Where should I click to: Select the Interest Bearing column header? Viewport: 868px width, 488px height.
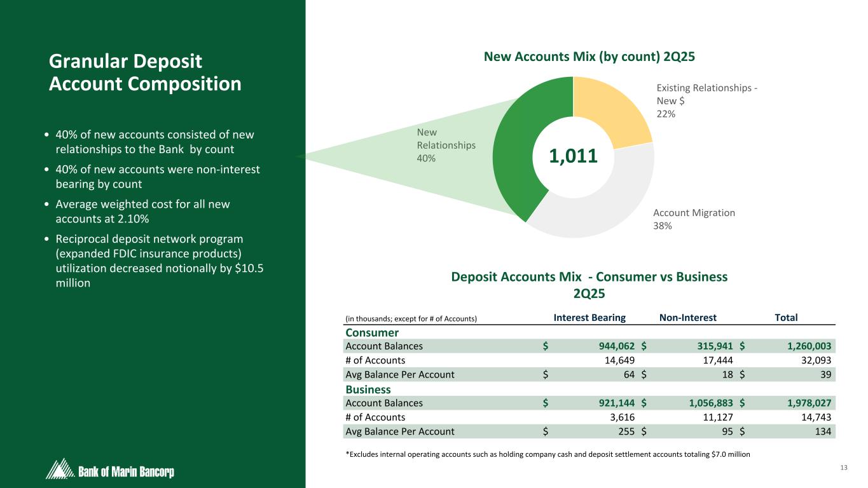click(x=589, y=318)
